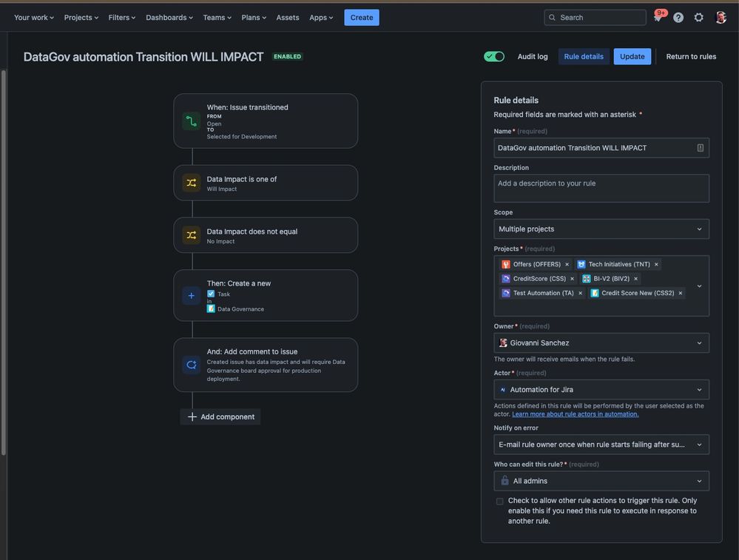Click the Offers project icon

tap(506, 264)
